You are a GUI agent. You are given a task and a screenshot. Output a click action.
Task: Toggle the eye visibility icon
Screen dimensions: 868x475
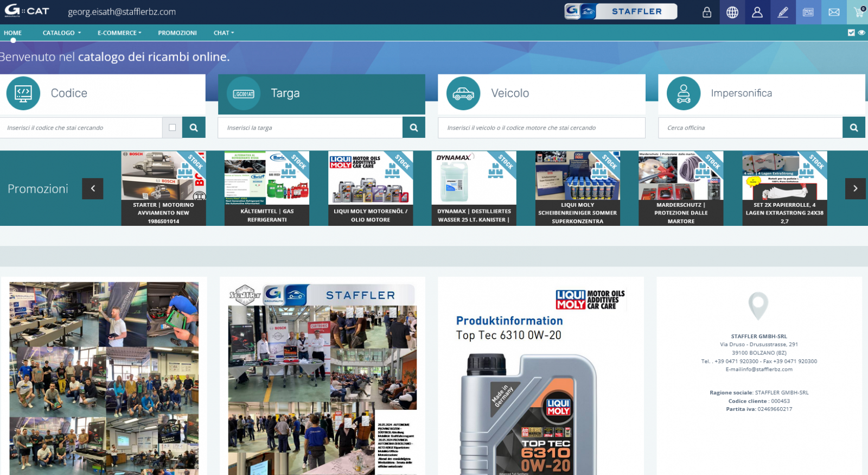pos(861,33)
